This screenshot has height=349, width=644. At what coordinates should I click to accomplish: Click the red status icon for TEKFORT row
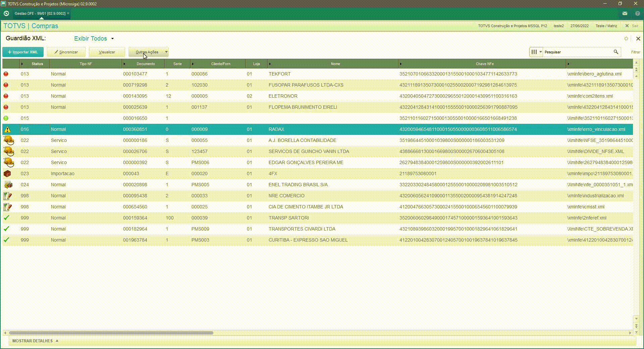[x=6, y=74]
